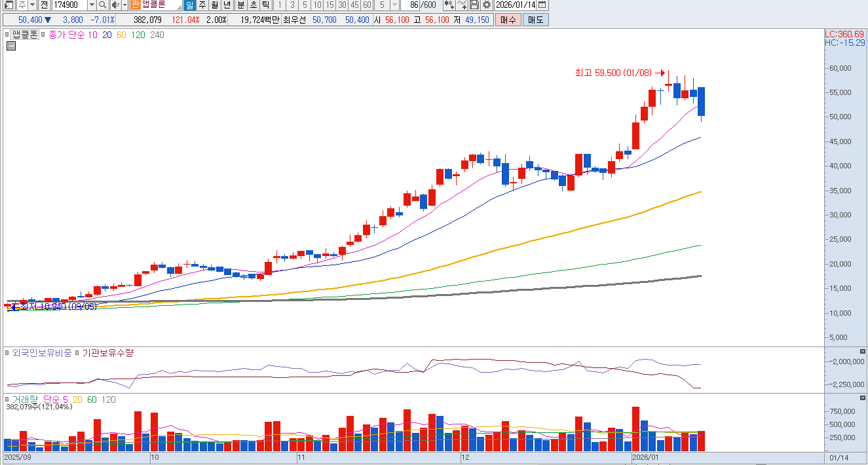Click the add candlestick chart icon

(449, 5)
